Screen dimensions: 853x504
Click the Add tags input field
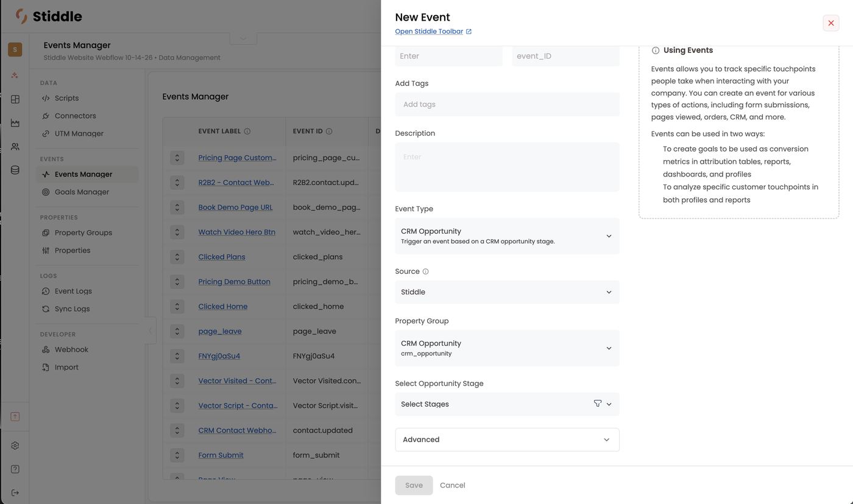(507, 105)
